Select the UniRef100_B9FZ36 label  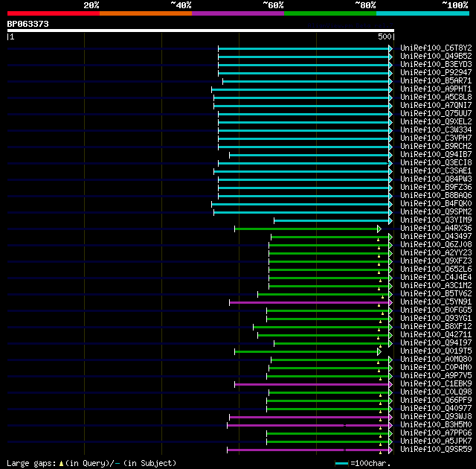click(x=436, y=188)
